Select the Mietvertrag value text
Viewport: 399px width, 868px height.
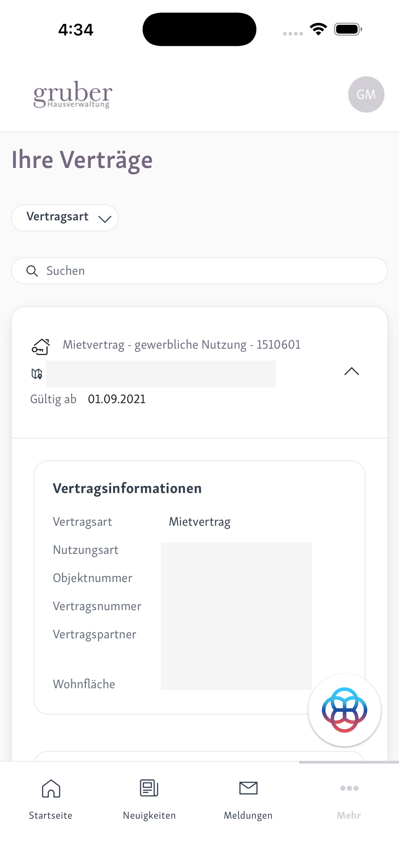[199, 521]
